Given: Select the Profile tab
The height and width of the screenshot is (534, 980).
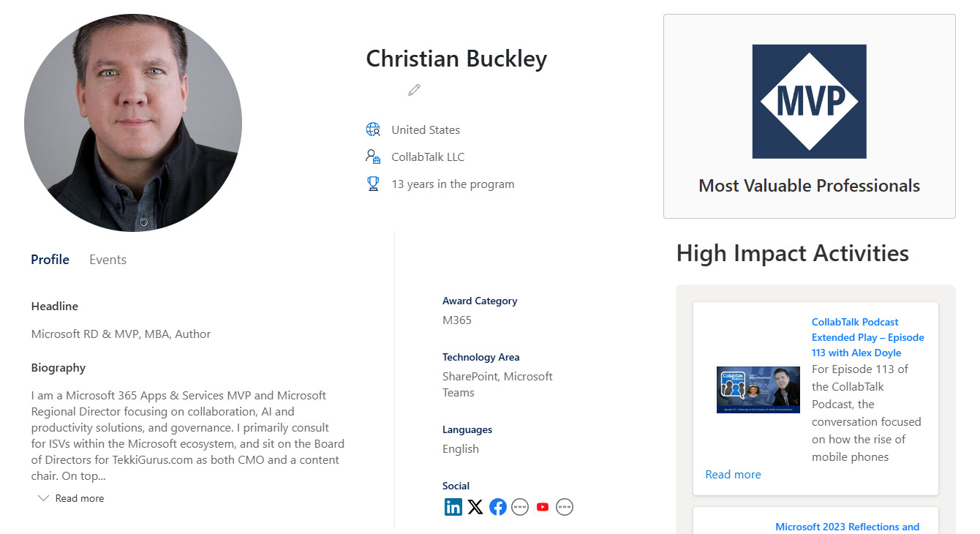Looking at the screenshot, I should click(x=50, y=259).
